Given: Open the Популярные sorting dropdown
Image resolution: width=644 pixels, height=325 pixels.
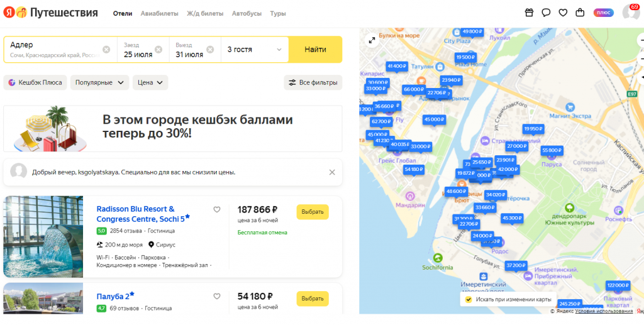Looking at the screenshot, I should (x=100, y=82).
